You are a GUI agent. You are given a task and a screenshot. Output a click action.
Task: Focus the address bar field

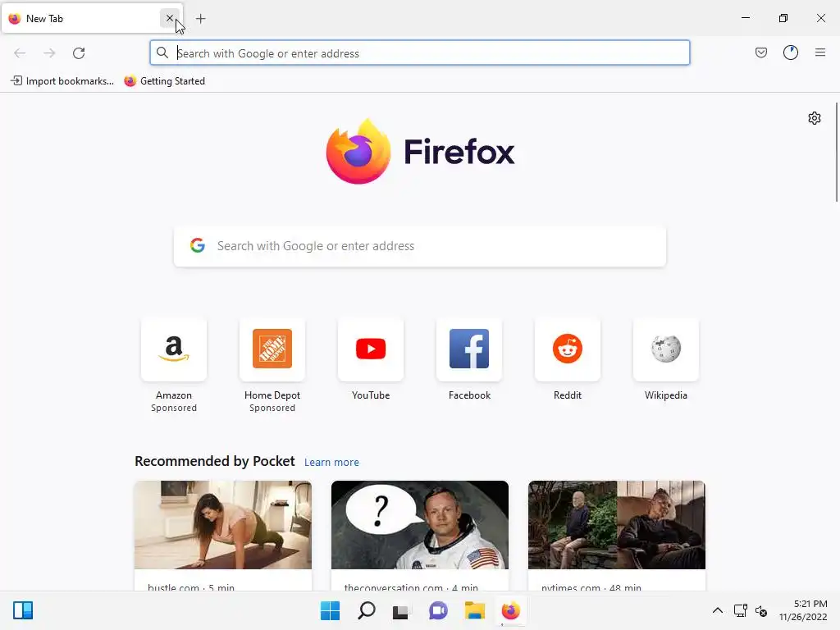(x=420, y=53)
